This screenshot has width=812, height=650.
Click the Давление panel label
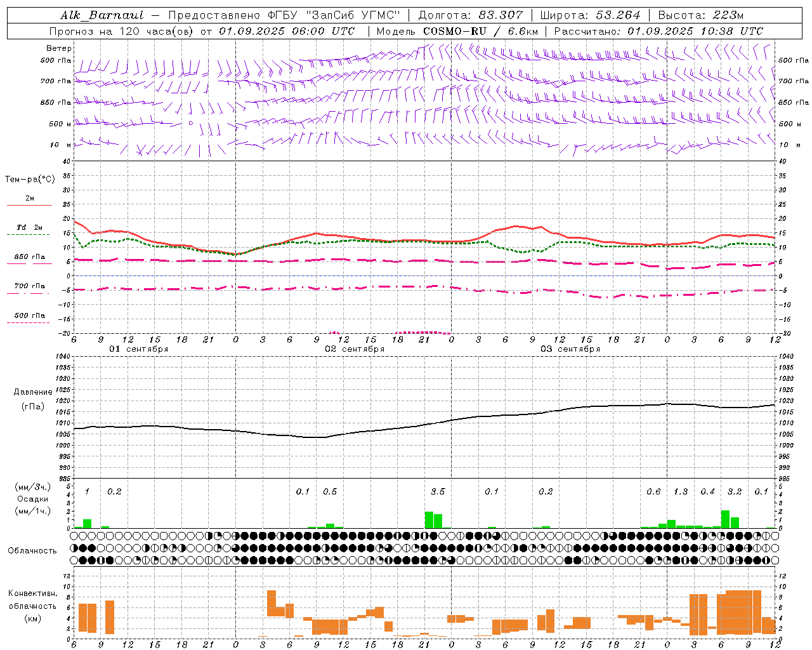[x=33, y=392]
